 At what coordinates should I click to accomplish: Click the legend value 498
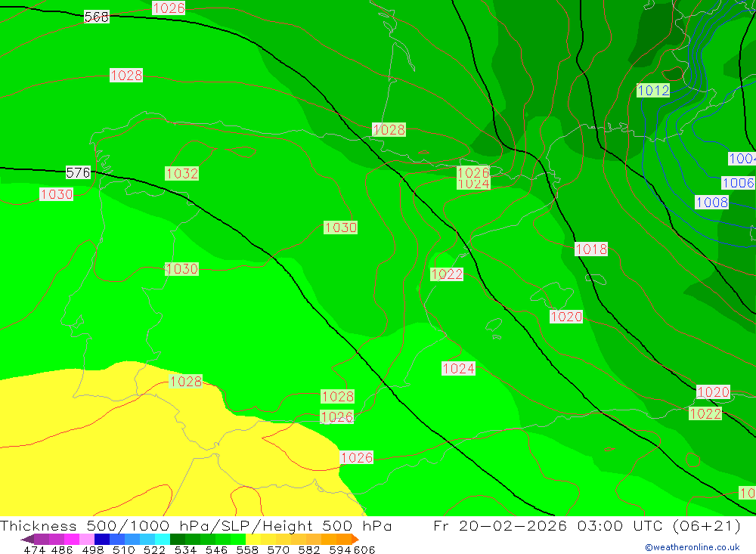click(93, 549)
